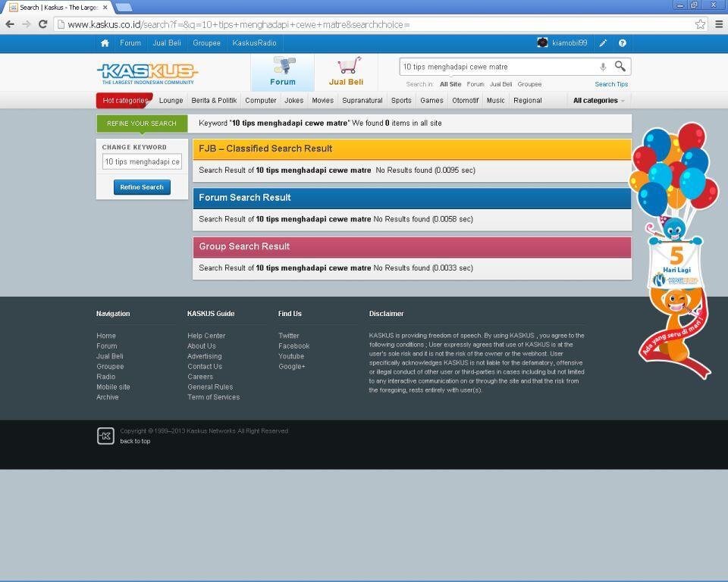
Task: Open the Jual Beli cart icon
Action: coord(347,72)
